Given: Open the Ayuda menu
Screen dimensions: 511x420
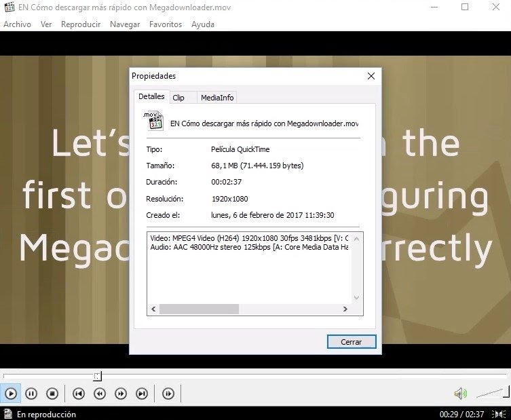Looking at the screenshot, I should click(203, 24).
